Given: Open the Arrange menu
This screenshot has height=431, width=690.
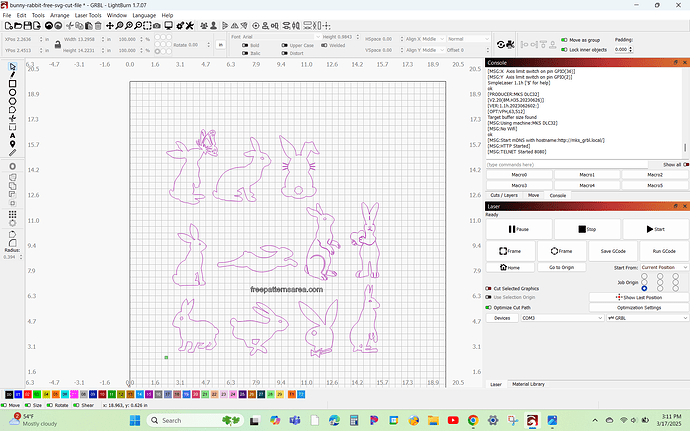Looking at the screenshot, I should click(x=59, y=15).
